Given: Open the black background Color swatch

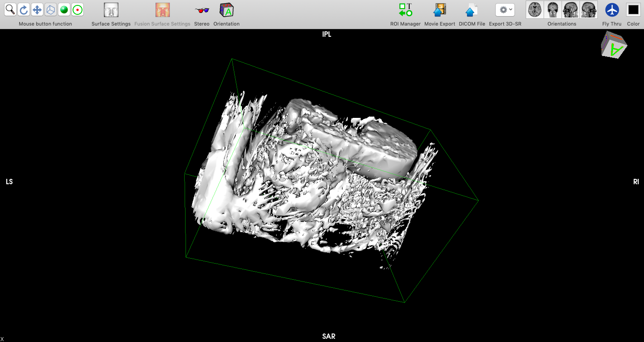Looking at the screenshot, I should tap(633, 10).
